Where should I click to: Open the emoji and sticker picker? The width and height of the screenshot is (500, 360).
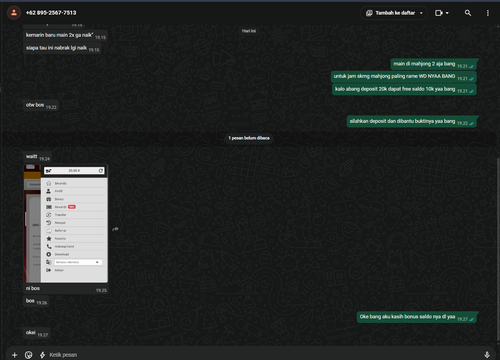tap(29, 355)
